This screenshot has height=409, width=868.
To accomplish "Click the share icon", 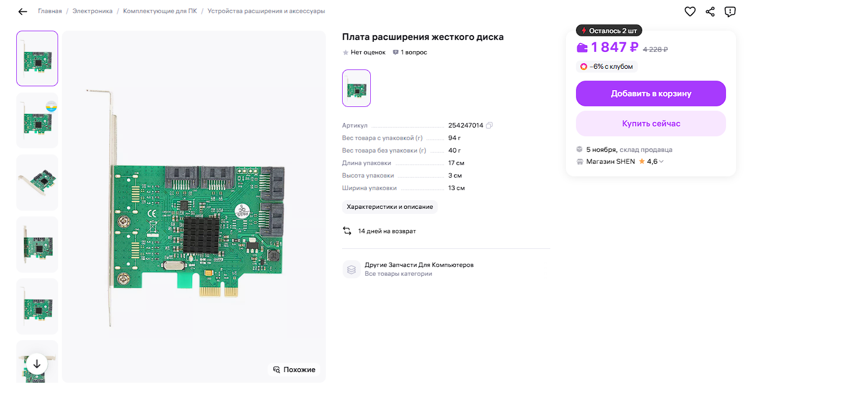I will pyautogui.click(x=710, y=12).
